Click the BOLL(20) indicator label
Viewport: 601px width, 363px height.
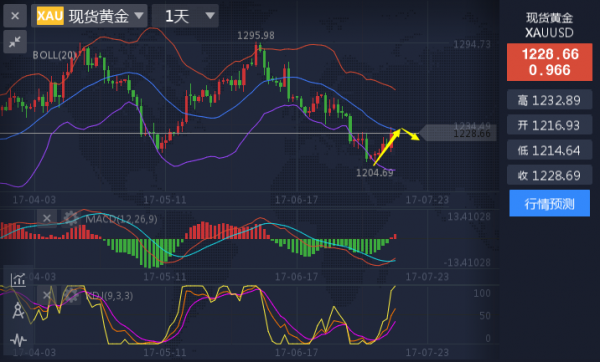coord(54,55)
